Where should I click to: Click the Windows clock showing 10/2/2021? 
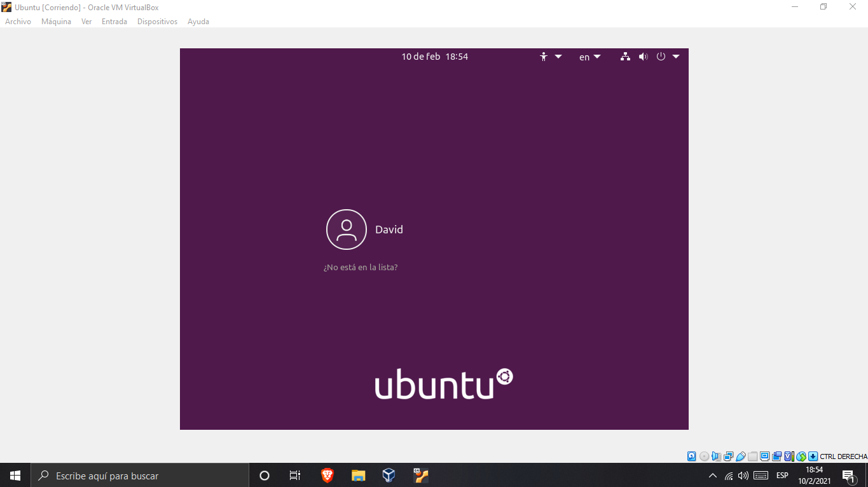[x=815, y=475]
